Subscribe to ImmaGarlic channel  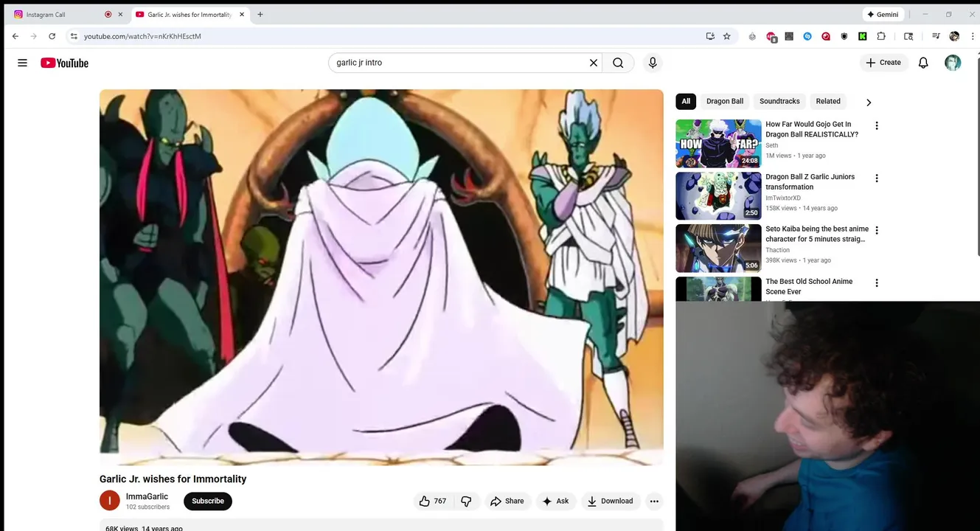[x=208, y=501]
